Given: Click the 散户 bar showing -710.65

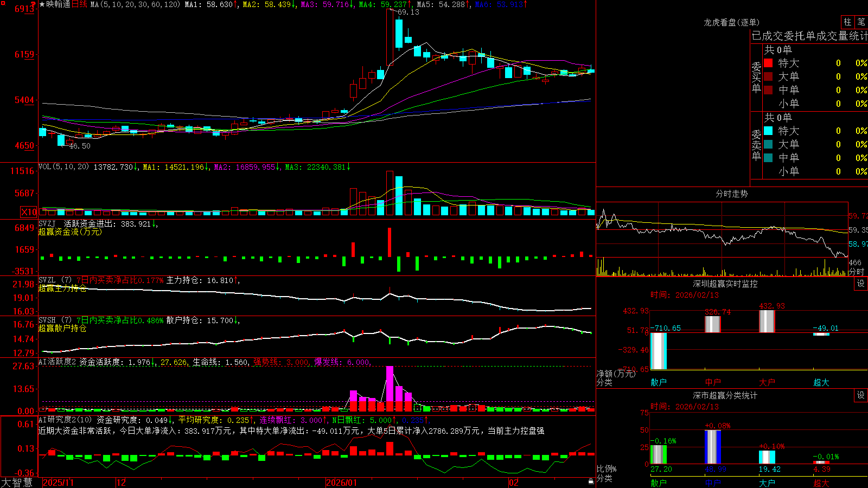Looking at the screenshot, I should 659,351.
